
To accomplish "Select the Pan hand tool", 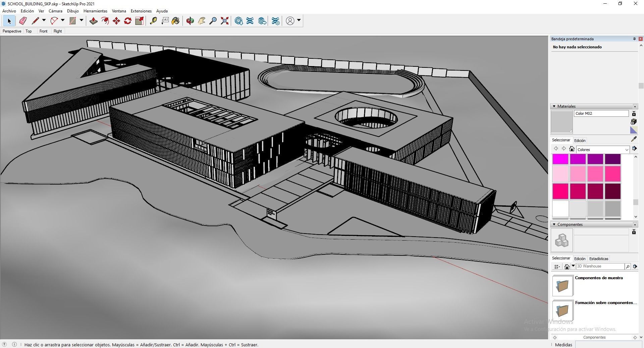I will [202, 21].
